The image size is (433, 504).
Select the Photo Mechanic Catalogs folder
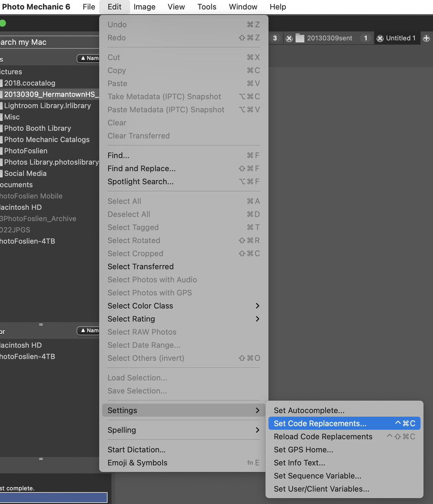[49, 140]
